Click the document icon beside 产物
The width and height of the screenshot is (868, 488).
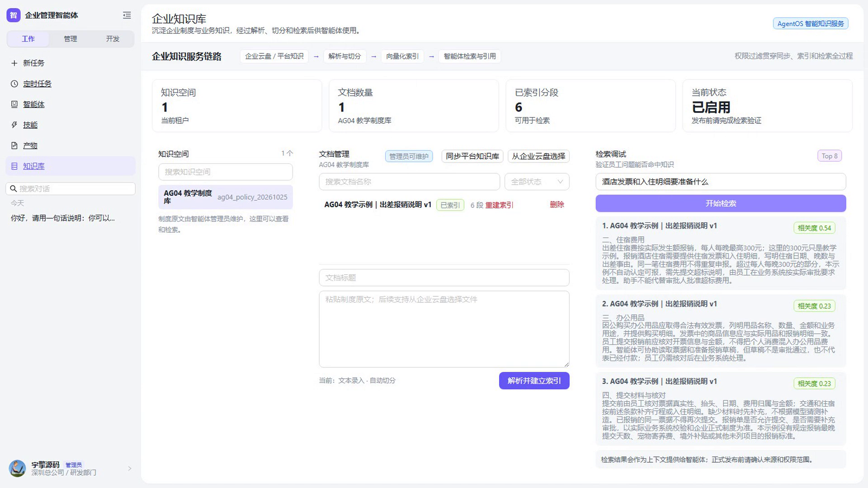pos(14,145)
